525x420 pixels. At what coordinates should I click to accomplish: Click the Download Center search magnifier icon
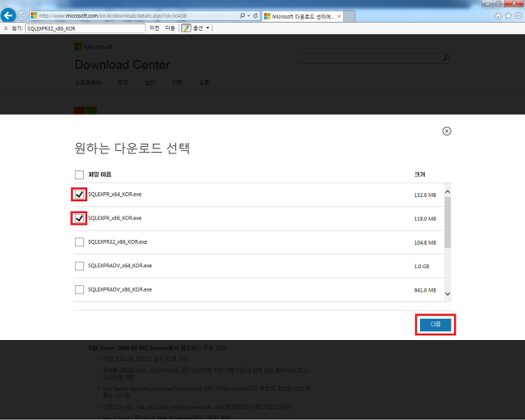click(x=446, y=58)
